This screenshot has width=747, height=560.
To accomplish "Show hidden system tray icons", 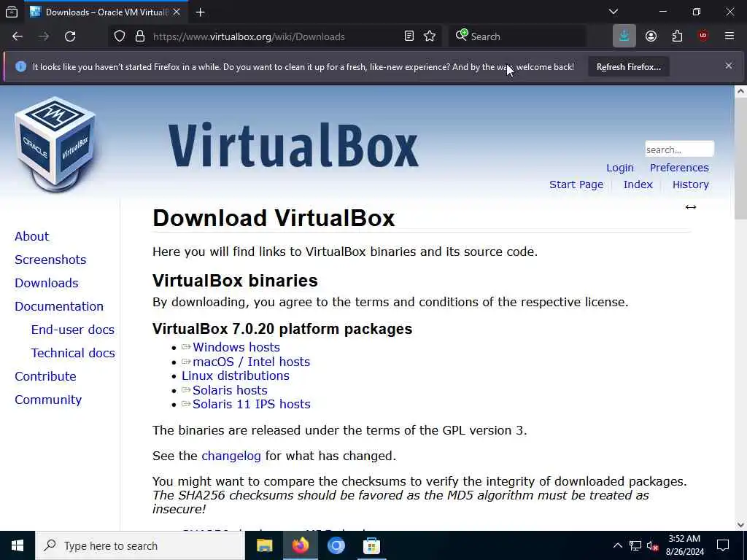I will click(617, 545).
